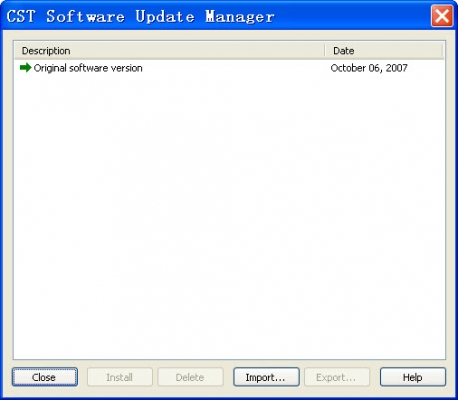This screenshot has height=400, width=458.
Task: Click the 'Manager' word in the window title
Action: tap(240, 16)
